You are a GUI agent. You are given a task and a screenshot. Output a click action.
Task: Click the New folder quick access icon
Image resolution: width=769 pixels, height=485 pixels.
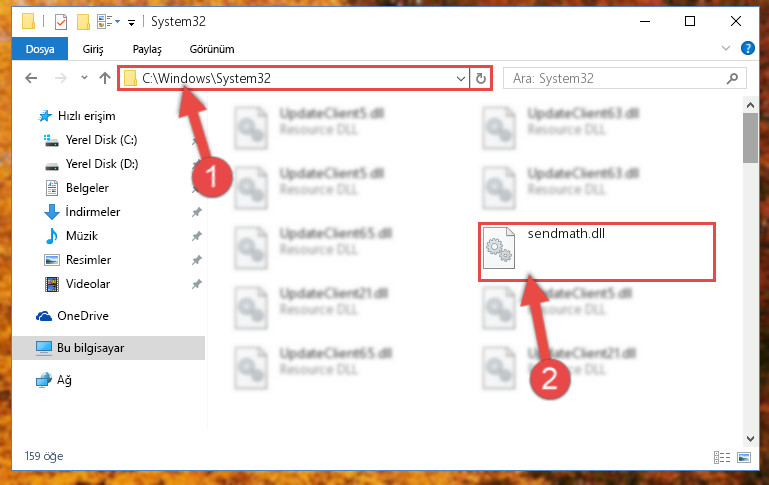[83, 22]
